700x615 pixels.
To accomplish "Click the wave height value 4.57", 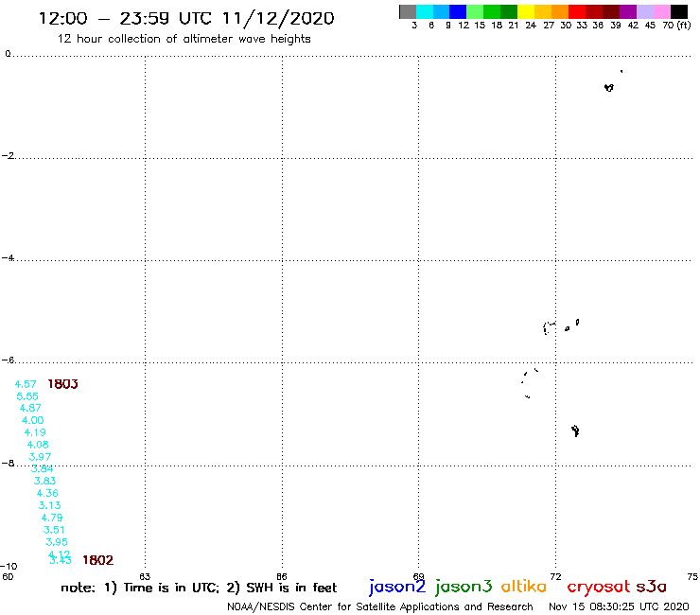I will coord(26,384).
